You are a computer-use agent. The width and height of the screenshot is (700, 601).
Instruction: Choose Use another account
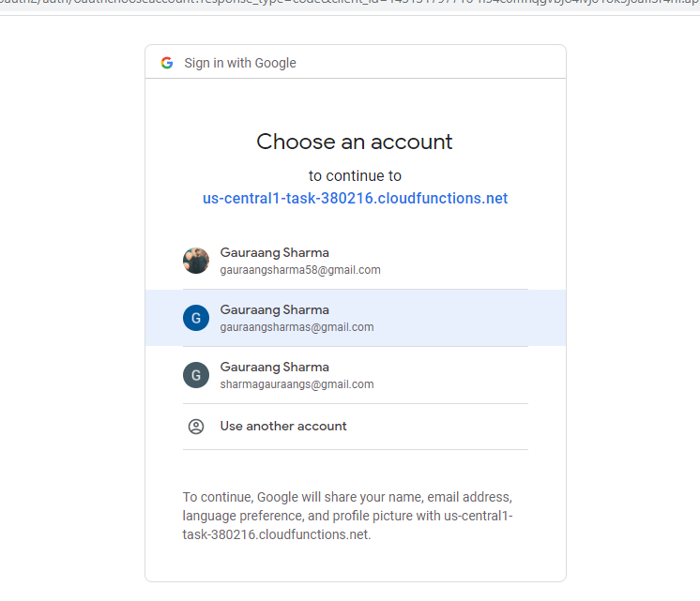(283, 426)
